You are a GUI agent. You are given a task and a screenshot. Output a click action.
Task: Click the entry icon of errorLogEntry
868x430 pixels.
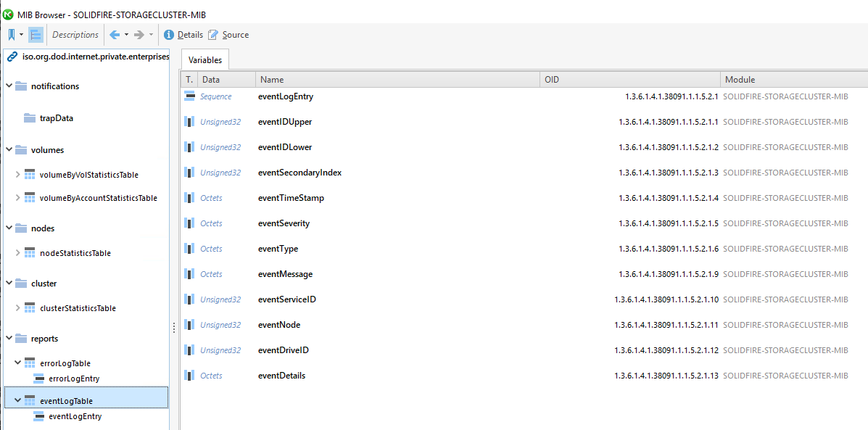[38, 379]
